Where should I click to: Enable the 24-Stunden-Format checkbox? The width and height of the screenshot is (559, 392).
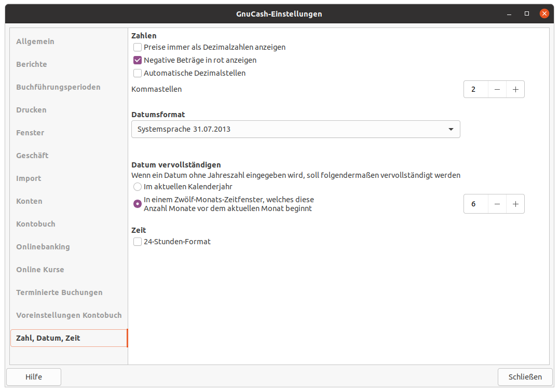pyautogui.click(x=138, y=242)
